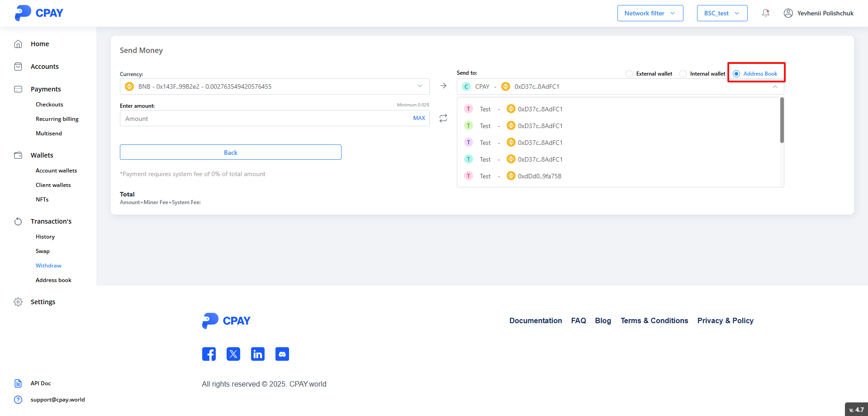The height and width of the screenshot is (416, 868).
Task: Select External wallet radio button
Action: click(629, 74)
